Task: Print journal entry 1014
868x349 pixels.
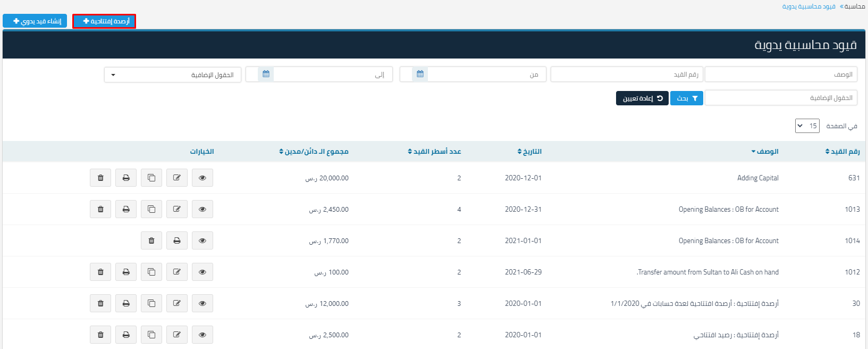Action: (176, 240)
